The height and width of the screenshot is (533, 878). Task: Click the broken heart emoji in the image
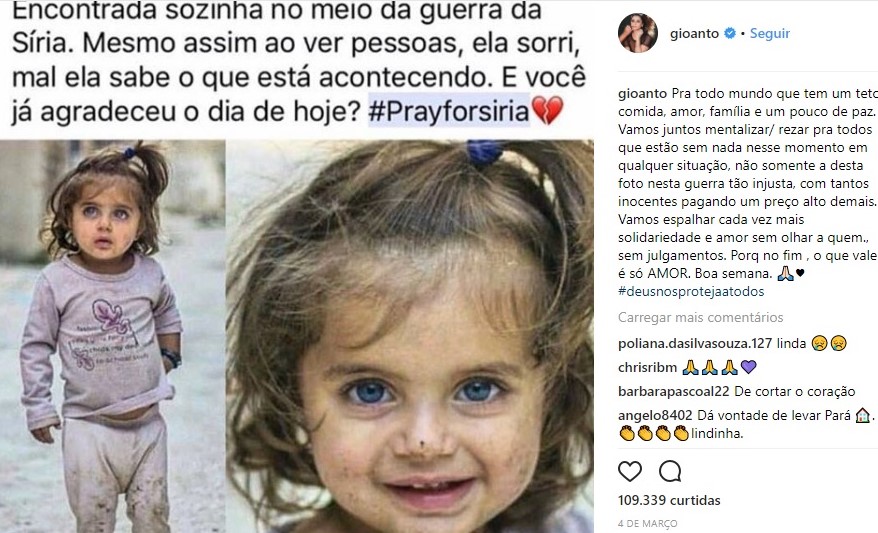pos(547,110)
